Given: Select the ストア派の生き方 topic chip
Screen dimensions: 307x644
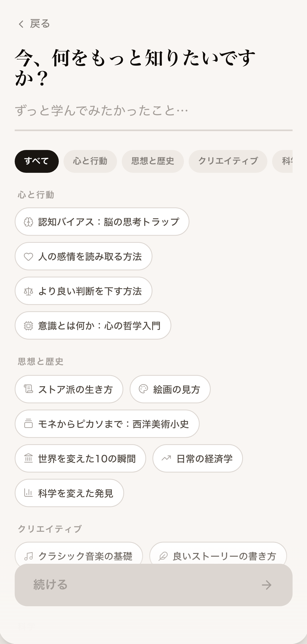Looking at the screenshot, I should click(69, 389).
